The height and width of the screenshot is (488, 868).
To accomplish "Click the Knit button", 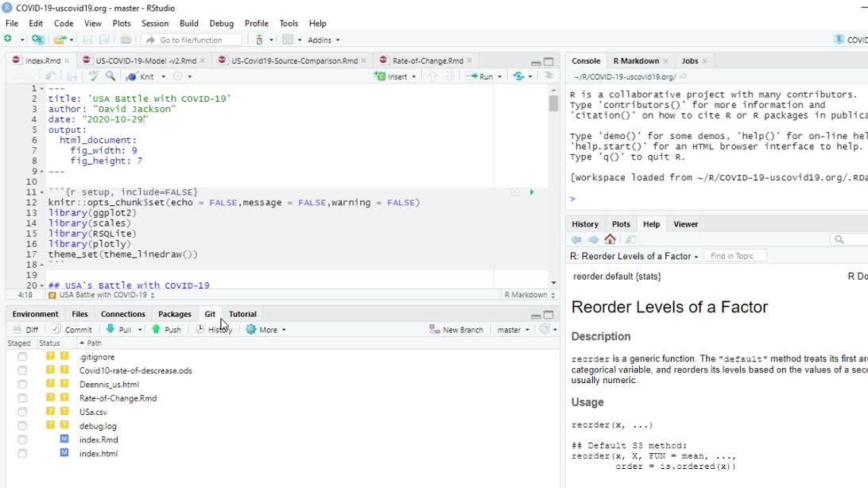I will point(141,76).
